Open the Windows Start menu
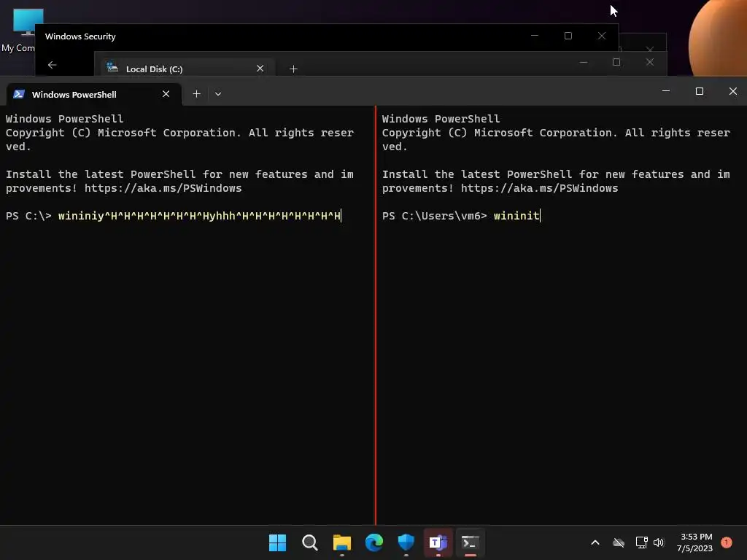Image resolution: width=747 pixels, height=560 pixels. coord(277,542)
